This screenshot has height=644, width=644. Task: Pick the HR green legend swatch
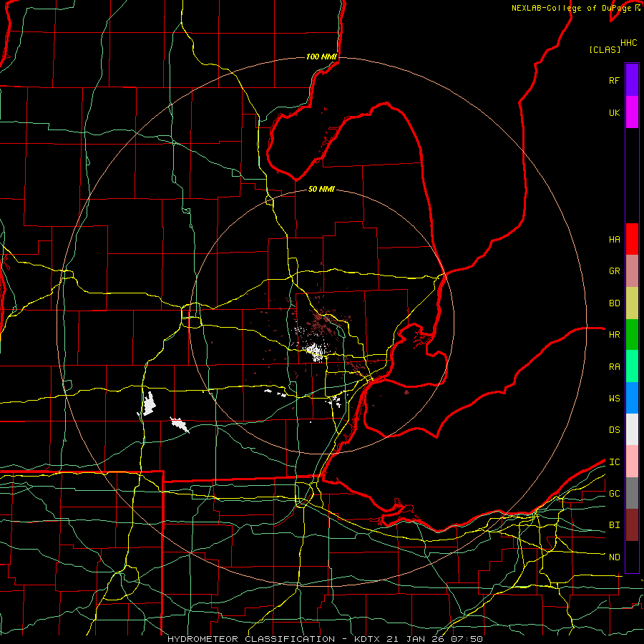(632, 335)
